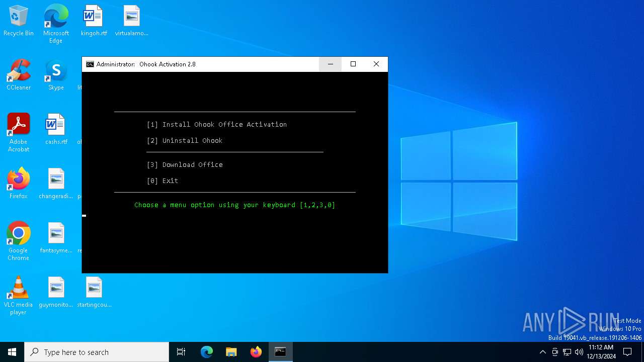Select the virtualamo image file icon
The width and height of the screenshot is (644, 362).
pos(131,21)
